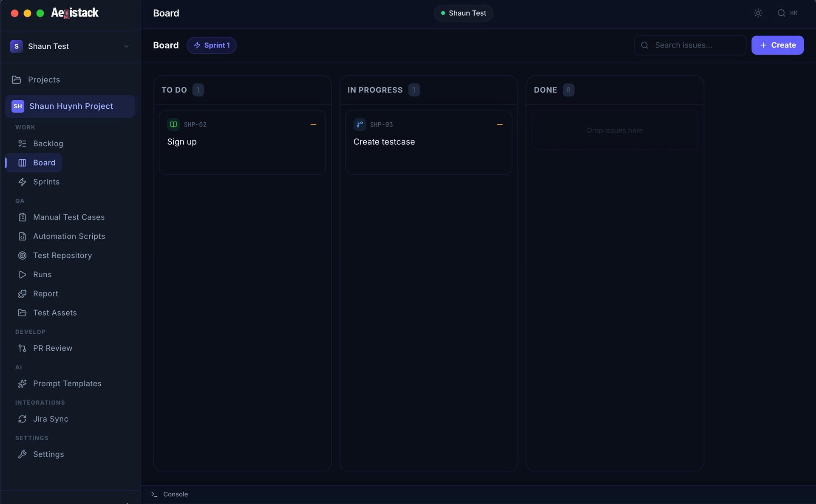Click the SH project avatar badge
Image resolution: width=816 pixels, height=504 pixels.
[18, 106]
